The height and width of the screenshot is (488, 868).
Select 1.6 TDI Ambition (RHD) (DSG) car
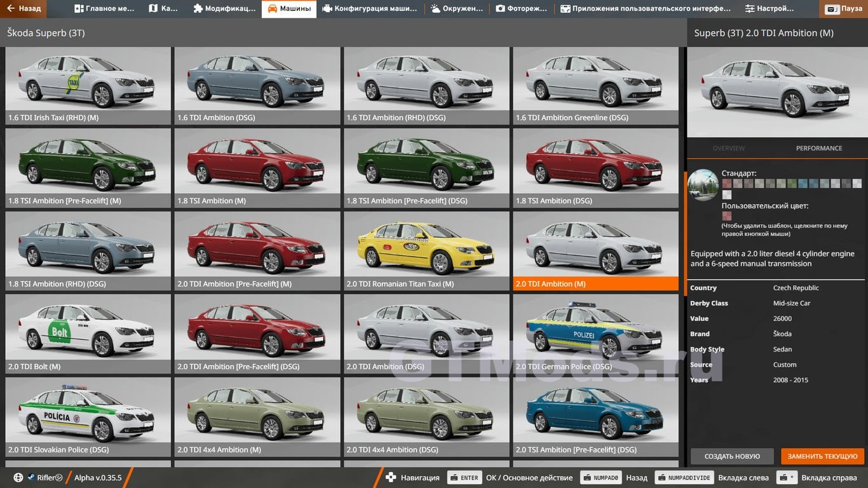426,86
